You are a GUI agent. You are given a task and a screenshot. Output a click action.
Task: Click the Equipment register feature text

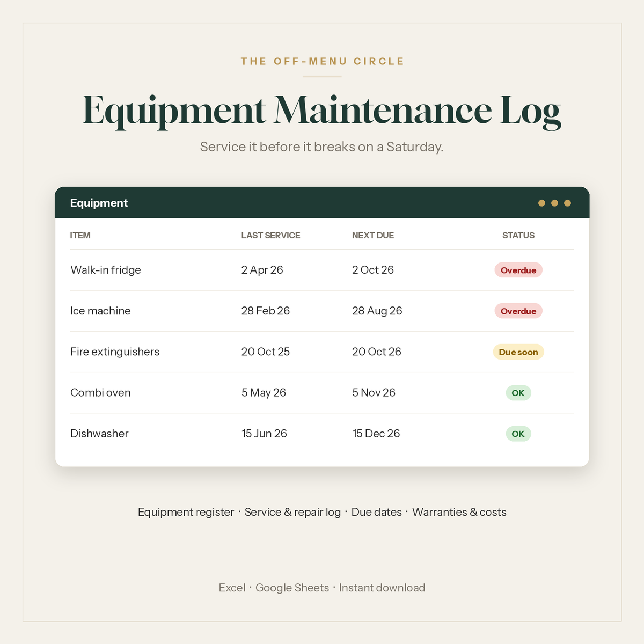tap(186, 512)
